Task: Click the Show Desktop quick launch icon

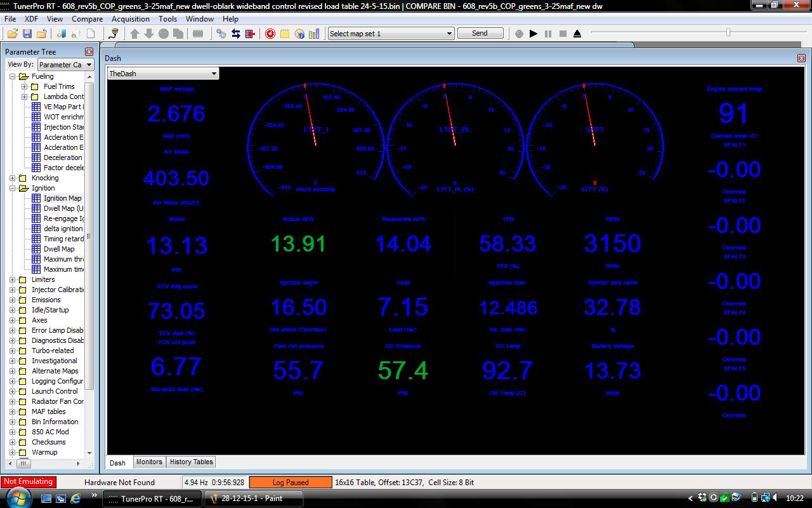Action: click(46, 498)
